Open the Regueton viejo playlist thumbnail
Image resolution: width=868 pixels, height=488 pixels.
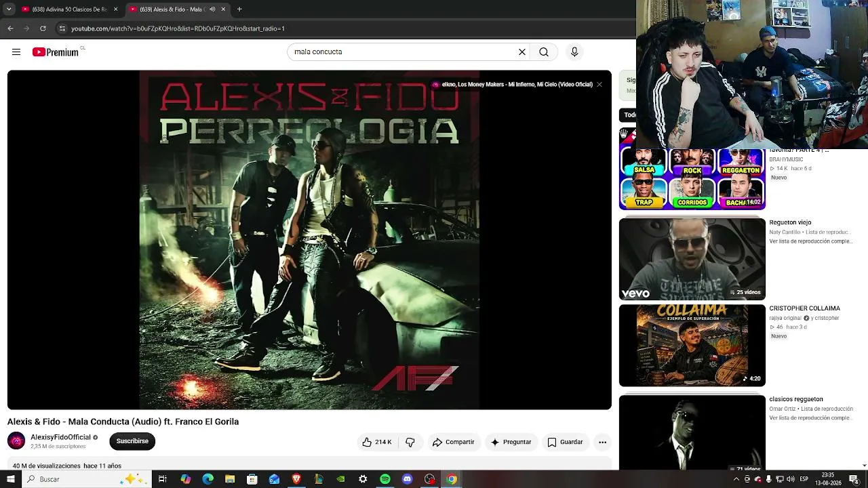pos(692,259)
